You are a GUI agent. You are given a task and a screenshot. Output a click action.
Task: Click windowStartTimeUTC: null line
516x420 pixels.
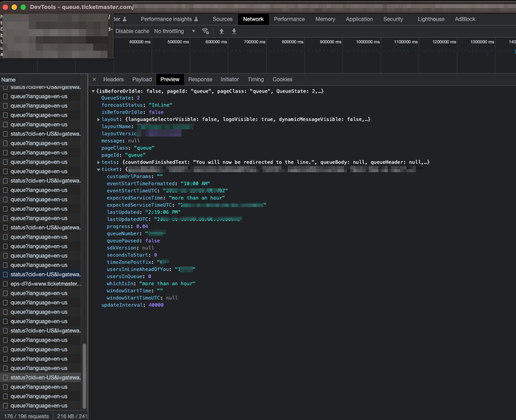click(142, 298)
